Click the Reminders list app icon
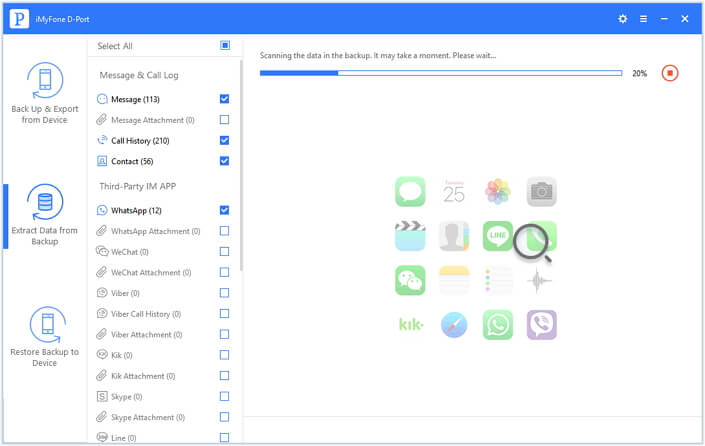 (x=498, y=280)
